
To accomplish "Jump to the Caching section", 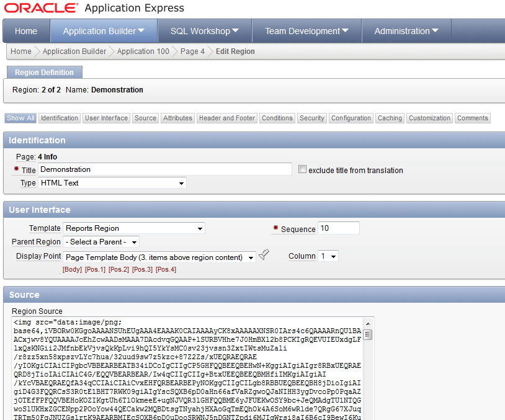I will (390, 118).
